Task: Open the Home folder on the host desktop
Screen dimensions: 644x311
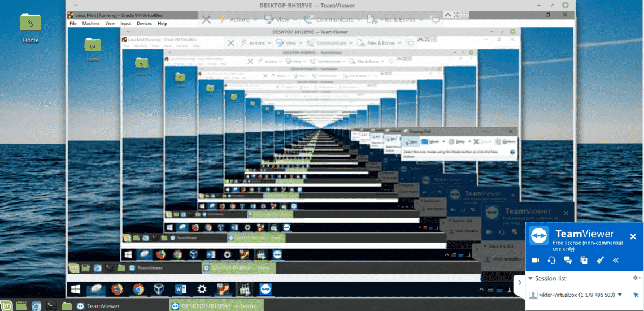Action: [x=31, y=28]
